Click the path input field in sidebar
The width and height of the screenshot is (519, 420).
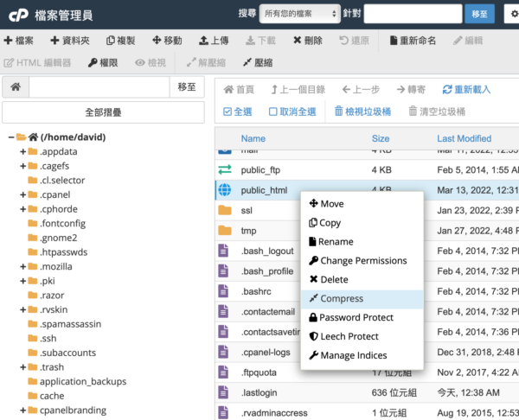(99, 87)
